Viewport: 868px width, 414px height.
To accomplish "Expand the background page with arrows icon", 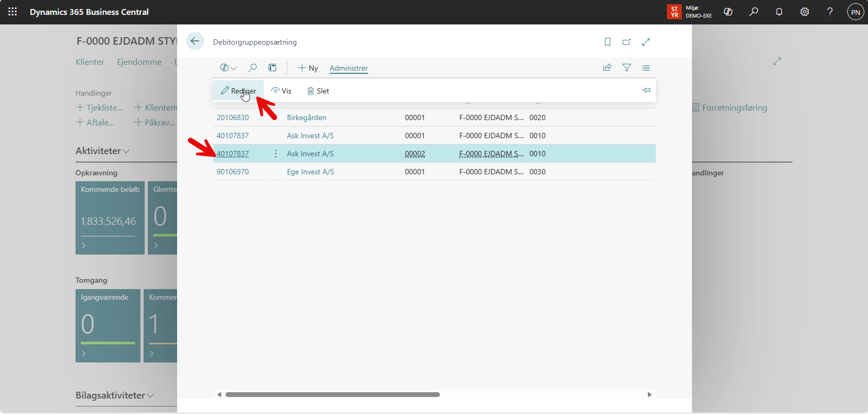I will [x=777, y=61].
